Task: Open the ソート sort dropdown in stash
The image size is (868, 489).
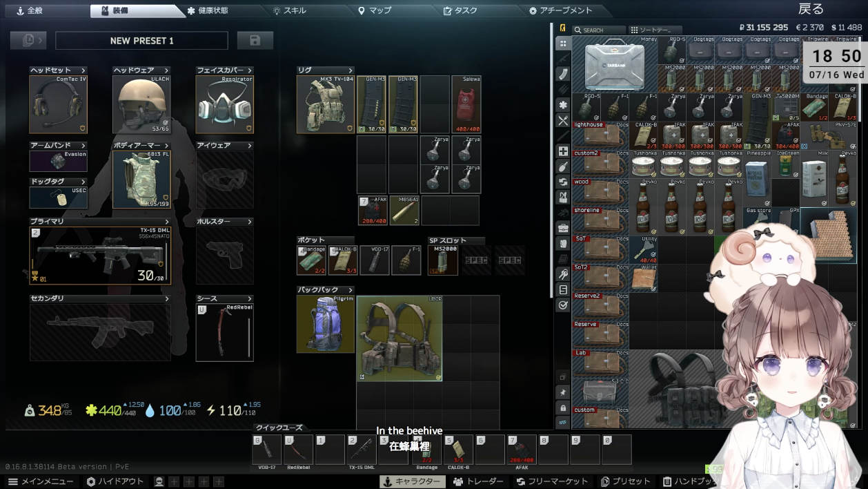Action: click(x=655, y=30)
